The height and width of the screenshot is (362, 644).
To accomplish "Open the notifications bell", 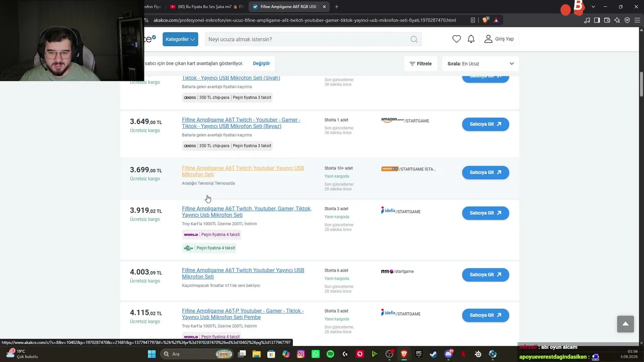I will [471, 39].
